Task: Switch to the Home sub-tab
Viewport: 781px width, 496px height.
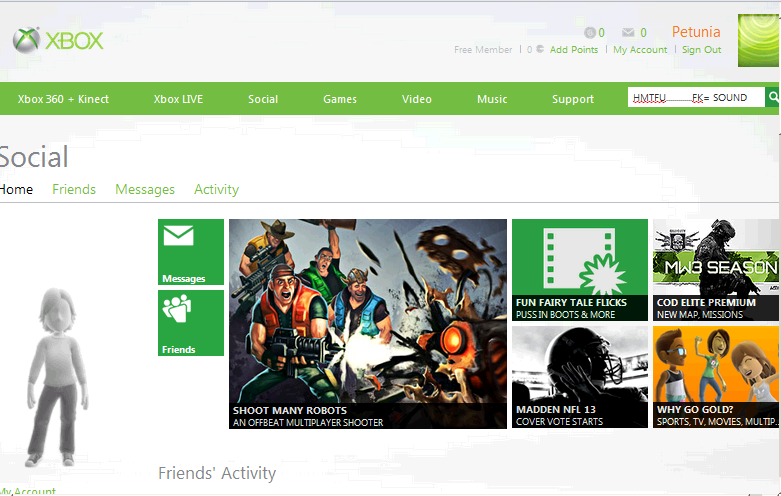Action: tap(16, 189)
